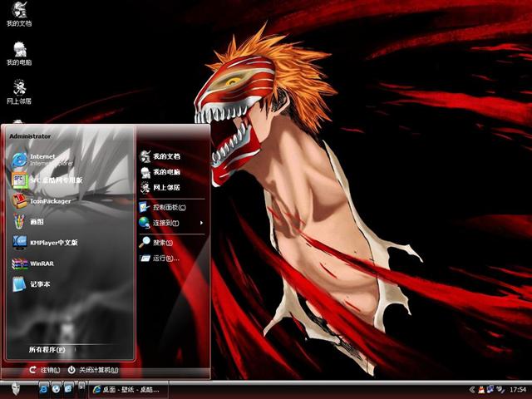Open 搜索(S) search entry
This screenshot has width=532, height=399.
click(156, 243)
